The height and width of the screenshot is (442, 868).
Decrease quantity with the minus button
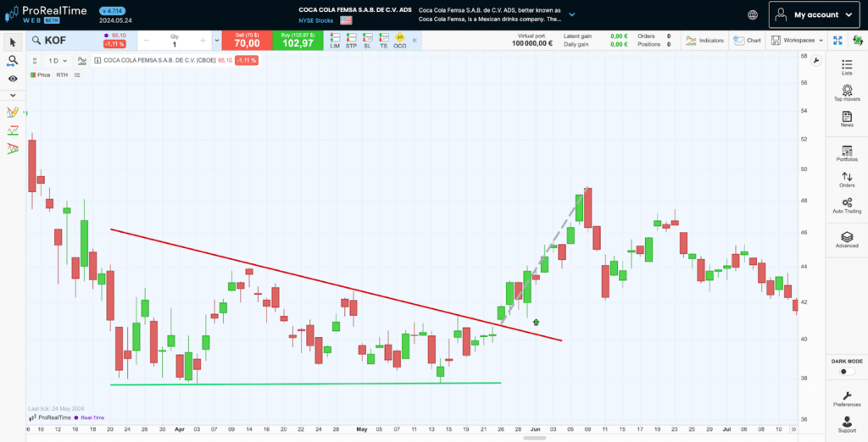point(147,41)
